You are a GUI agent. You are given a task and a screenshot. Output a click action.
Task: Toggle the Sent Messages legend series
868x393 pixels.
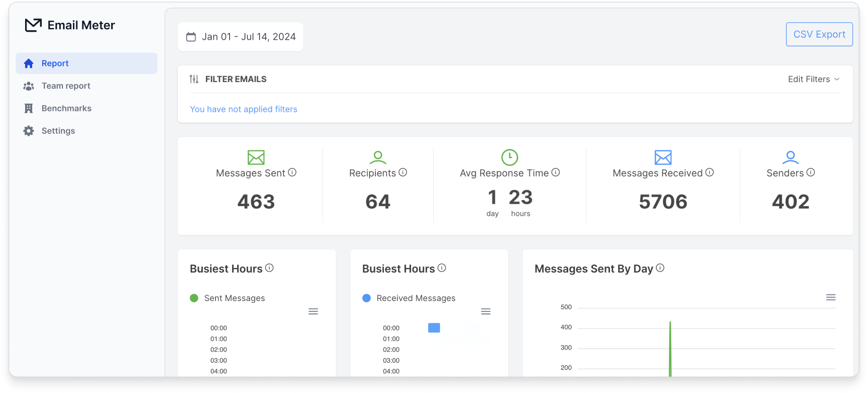(227, 298)
